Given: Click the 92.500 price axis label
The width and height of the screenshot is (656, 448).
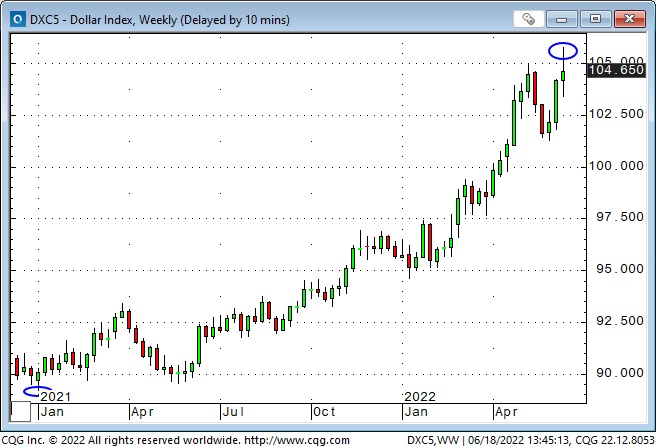Looking at the screenshot, I should coord(620,321).
